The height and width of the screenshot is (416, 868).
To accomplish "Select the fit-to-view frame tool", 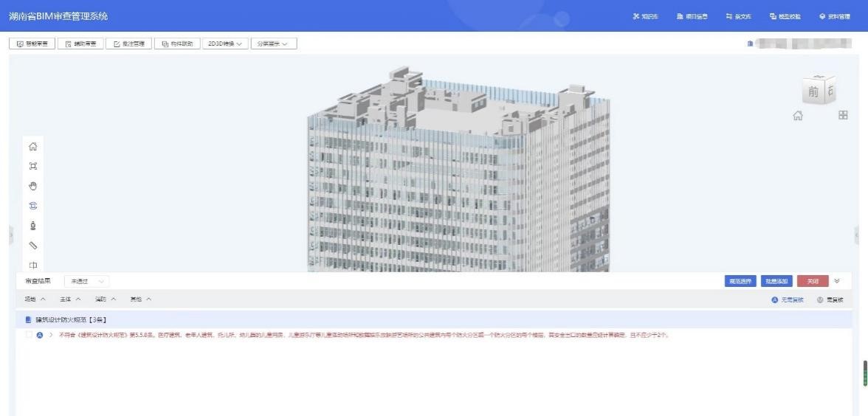I will (32, 166).
